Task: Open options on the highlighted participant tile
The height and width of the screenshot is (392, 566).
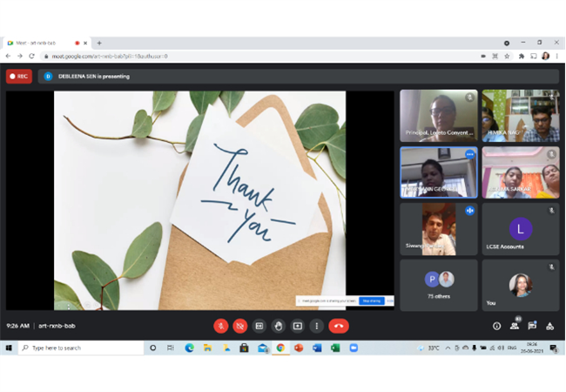Action: click(x=469, y=154)
